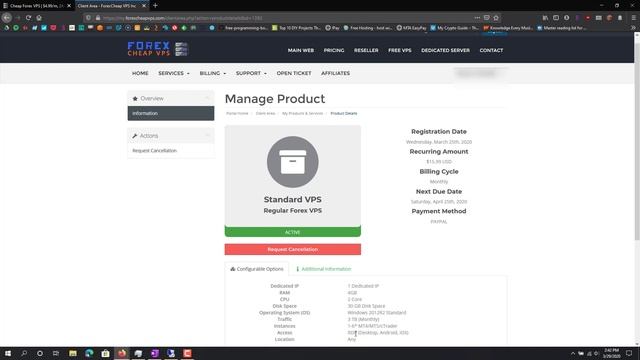This screenshot has width=640, height=360.
Task: Open the Firefox library icon
Action: click(545, 18)
